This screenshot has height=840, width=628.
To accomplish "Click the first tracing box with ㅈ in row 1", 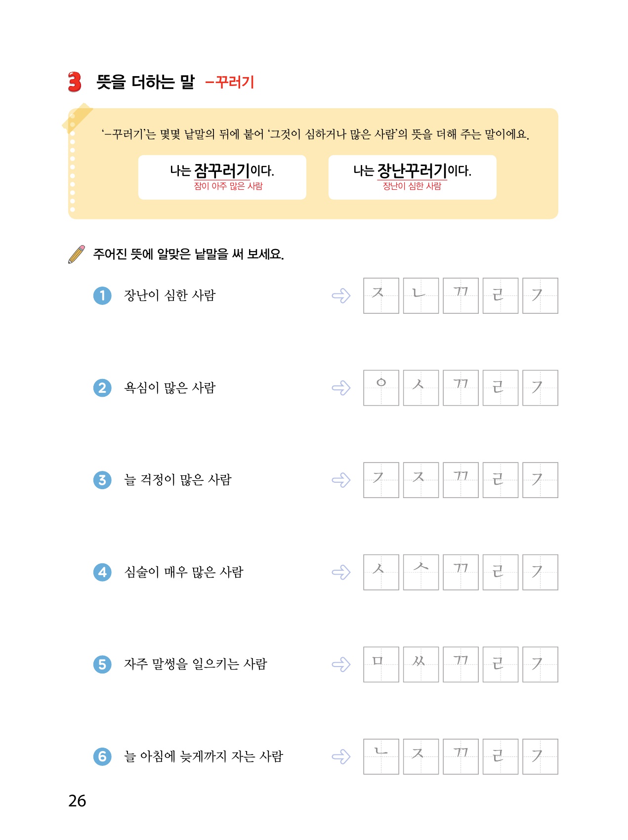I will point(381,295).
